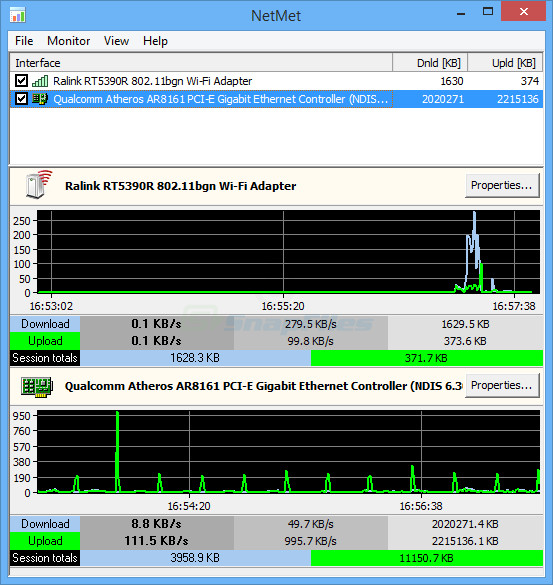
Task: Click the 11150.7 KB session upload value
Action: [427, 558]
